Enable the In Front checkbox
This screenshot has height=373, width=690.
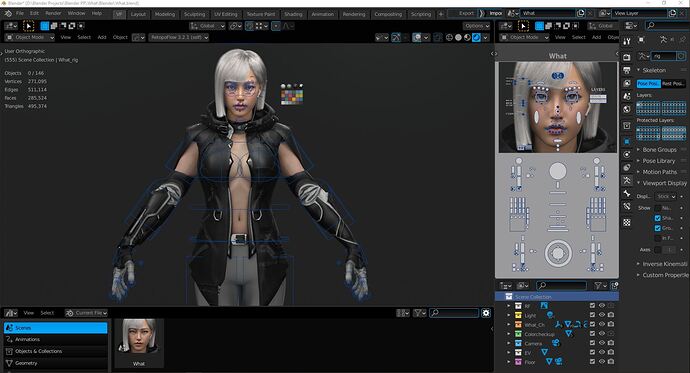[x=657, y=238]
